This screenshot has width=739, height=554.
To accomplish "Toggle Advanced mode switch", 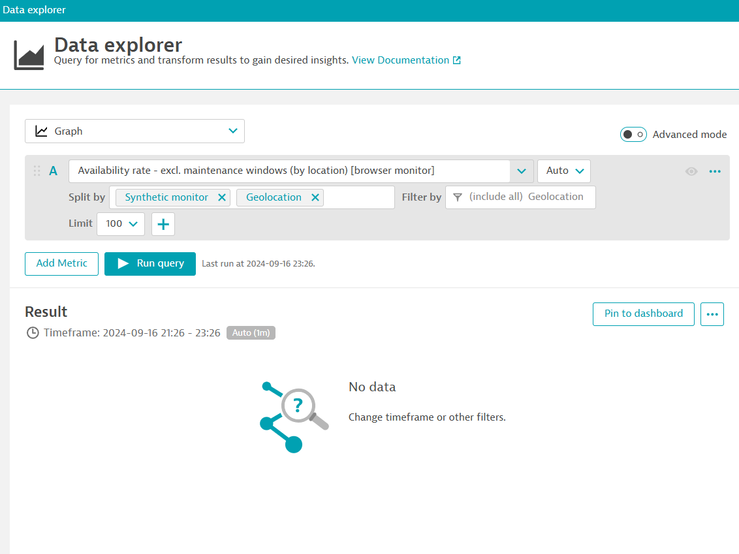I will (x=633, y=134).
